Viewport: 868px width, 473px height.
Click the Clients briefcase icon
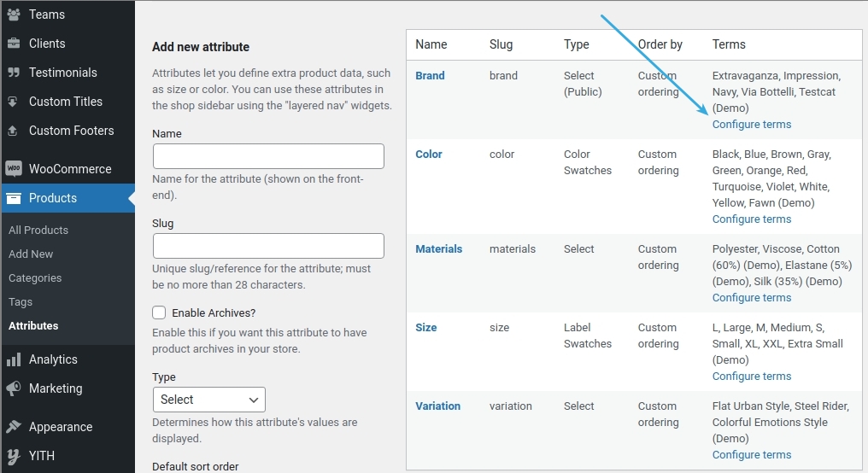tap(13, 44)
